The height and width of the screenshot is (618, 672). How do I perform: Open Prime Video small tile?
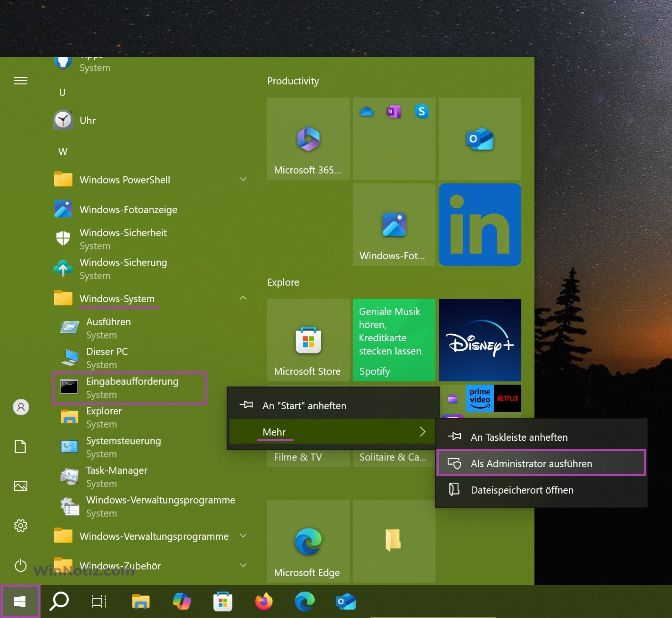480,398
